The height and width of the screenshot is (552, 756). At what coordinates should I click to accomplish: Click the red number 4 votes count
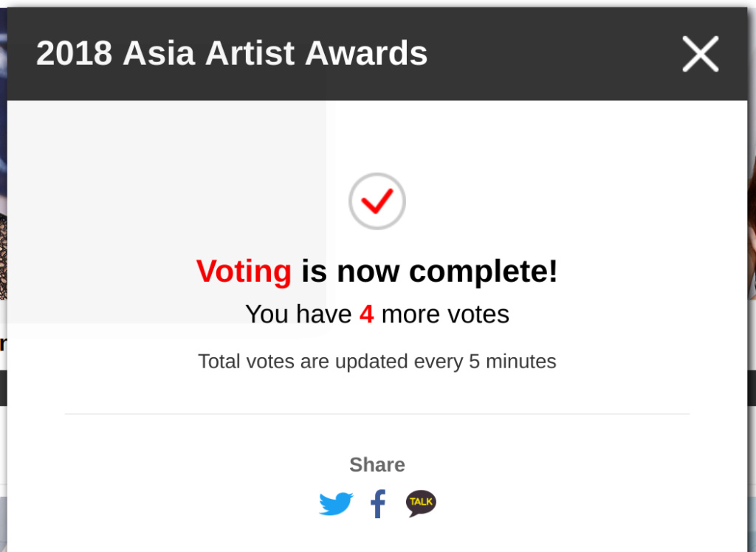pos(366,314)
